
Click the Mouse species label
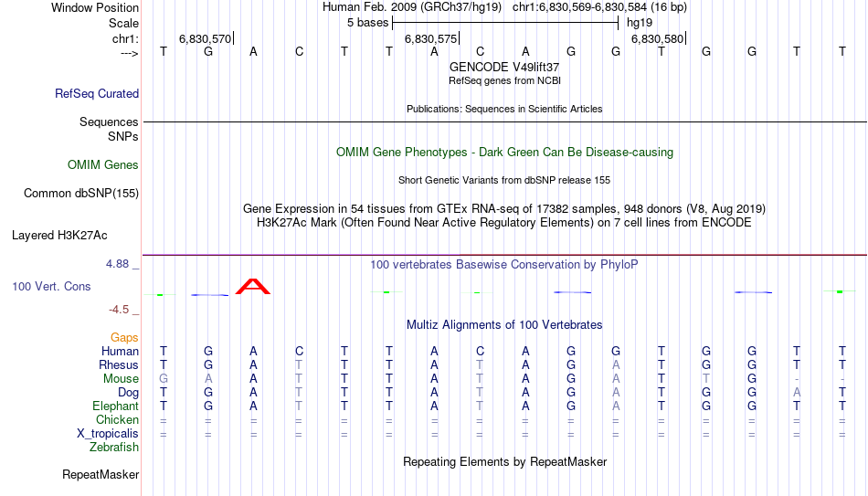coord(121,379)
